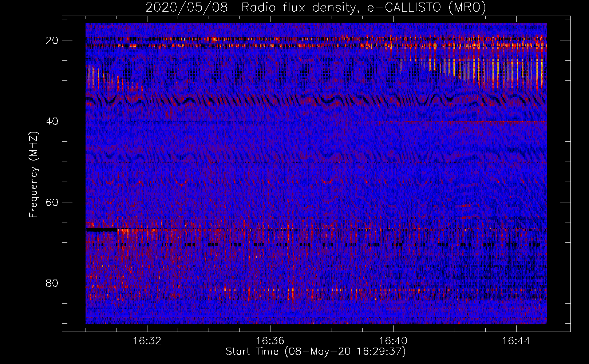Click the 'Frequency (MHZ)' axis label
The height and width of the screenshot is (364, 589).
pos(33,175)
